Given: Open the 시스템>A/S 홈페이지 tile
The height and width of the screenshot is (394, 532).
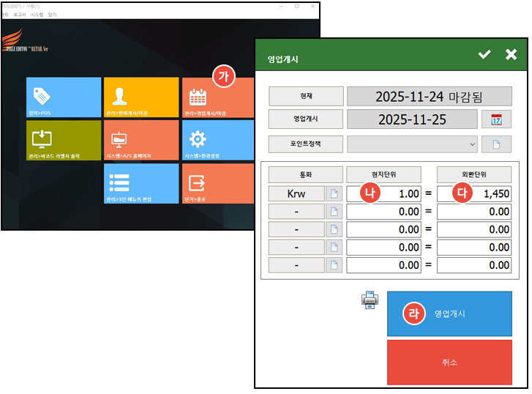Looking at the screenshot, I should click(141, 140).
